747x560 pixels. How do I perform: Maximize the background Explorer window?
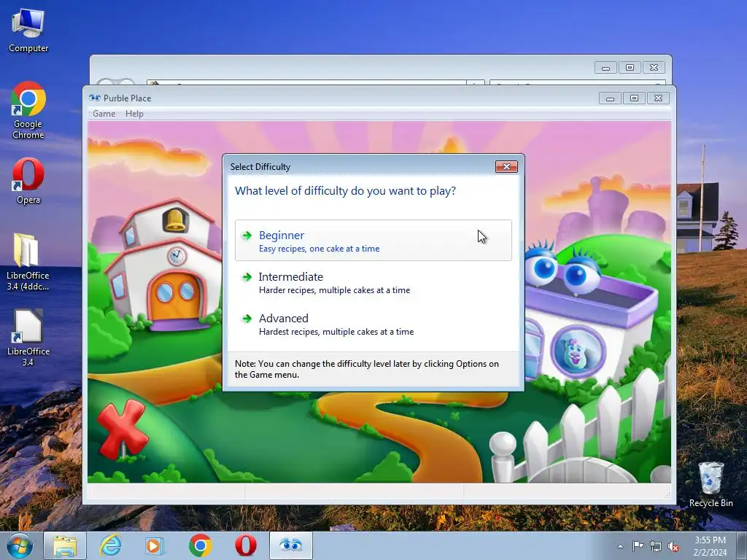630,68
